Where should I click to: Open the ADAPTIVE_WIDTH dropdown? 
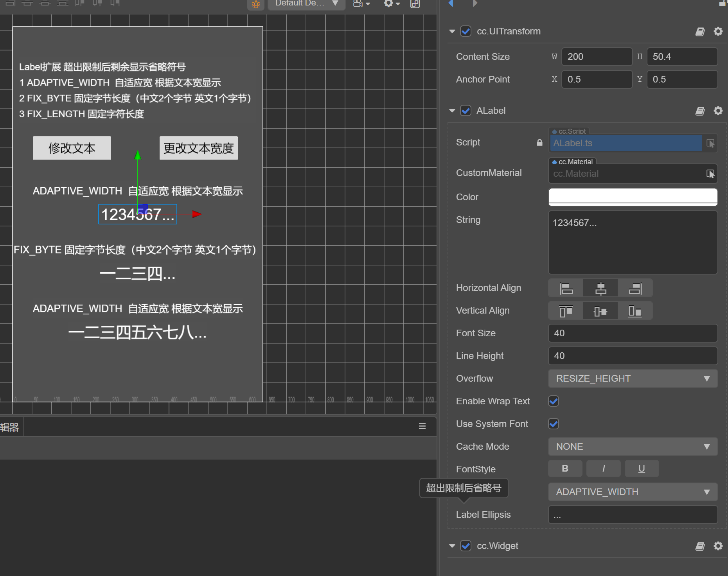tap(633, 492)
